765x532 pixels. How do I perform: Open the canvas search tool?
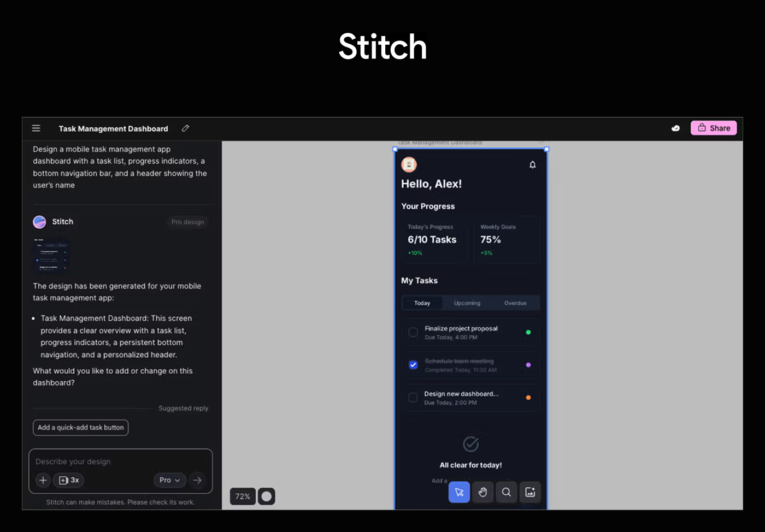[507, 492]
